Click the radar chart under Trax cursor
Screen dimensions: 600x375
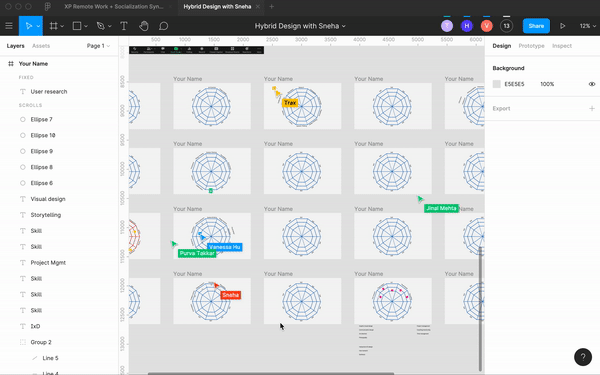coord(302,106)
